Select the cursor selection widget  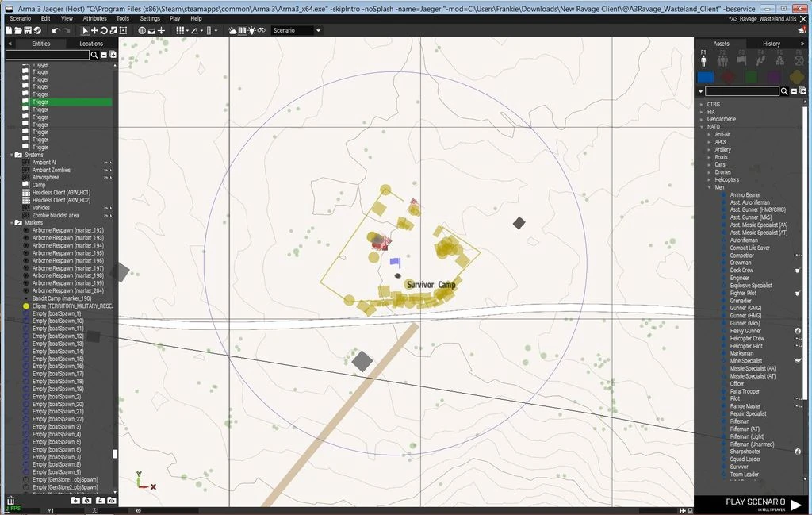click(x=85, y=31)
